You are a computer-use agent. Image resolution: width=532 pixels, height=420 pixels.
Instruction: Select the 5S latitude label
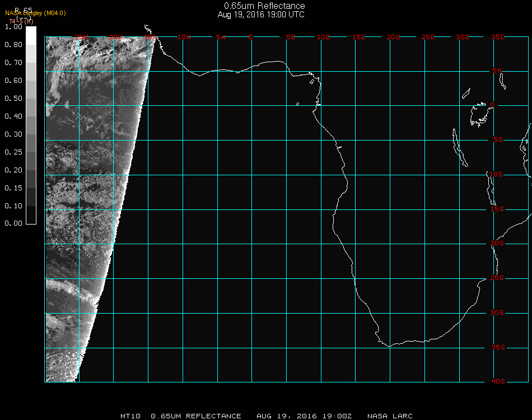tap(498, 140)
